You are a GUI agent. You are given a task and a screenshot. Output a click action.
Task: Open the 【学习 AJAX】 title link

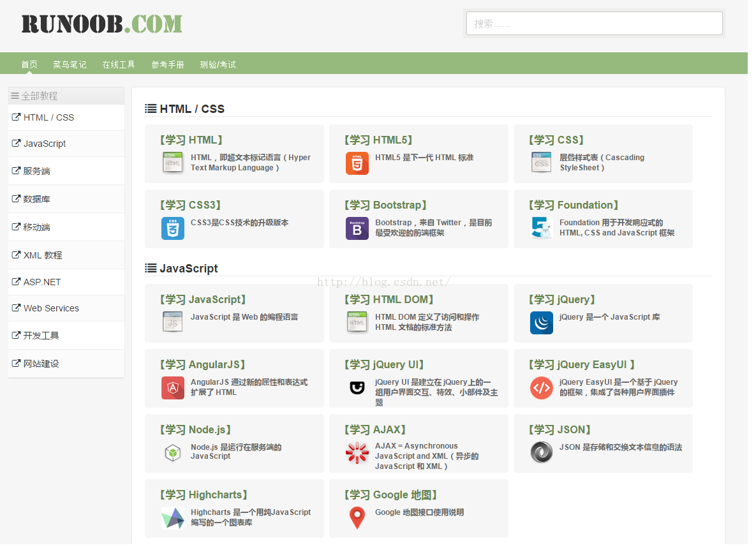(x=380, y=435)
